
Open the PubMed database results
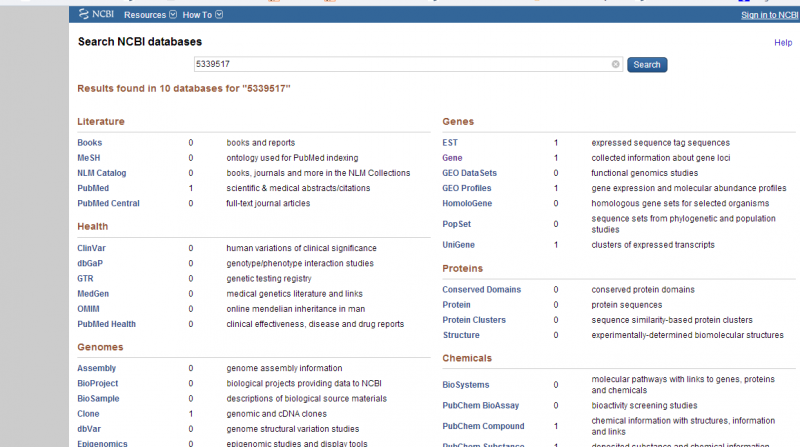pos(93,188)
